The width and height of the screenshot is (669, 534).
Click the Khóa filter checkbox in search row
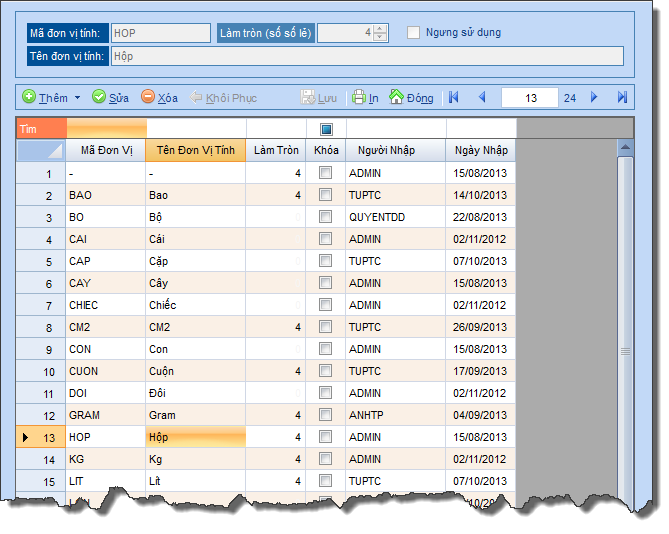point(325,129)
